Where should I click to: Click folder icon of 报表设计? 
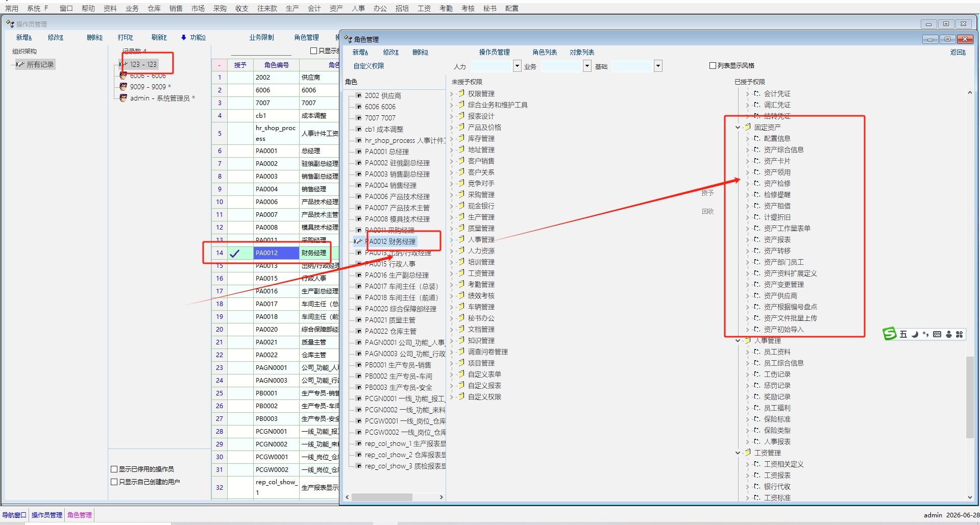coord(461,116)
